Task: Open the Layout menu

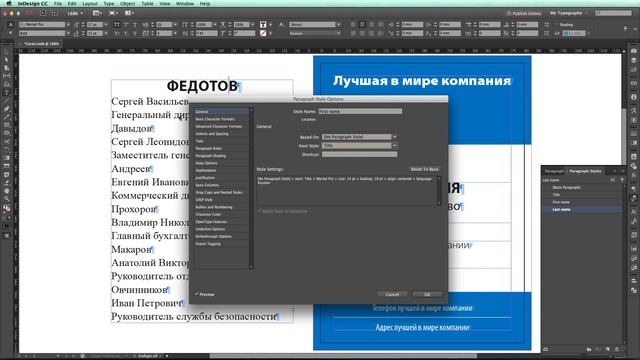Action: [90, 3]
